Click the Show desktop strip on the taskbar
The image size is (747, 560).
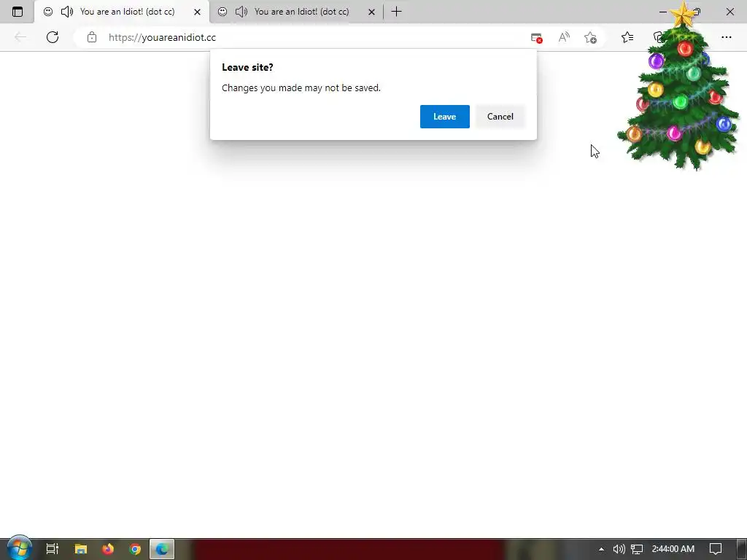coord(743,549)
